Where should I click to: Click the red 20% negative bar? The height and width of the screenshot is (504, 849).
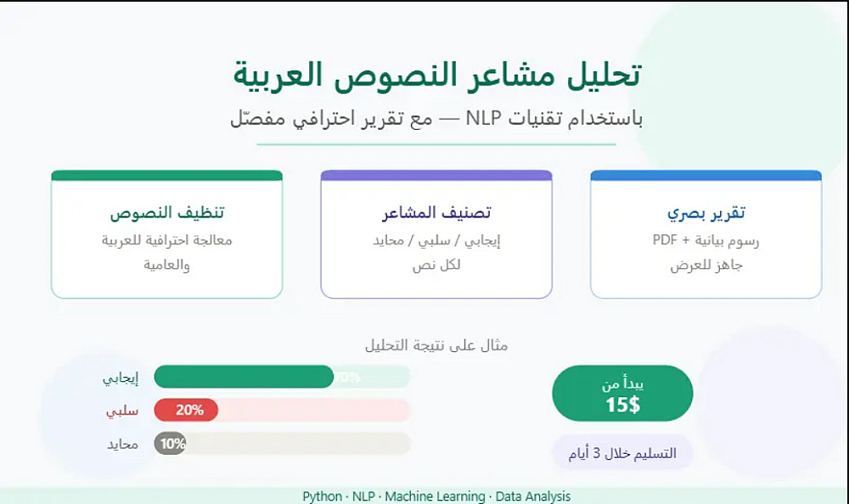point(186,411)
